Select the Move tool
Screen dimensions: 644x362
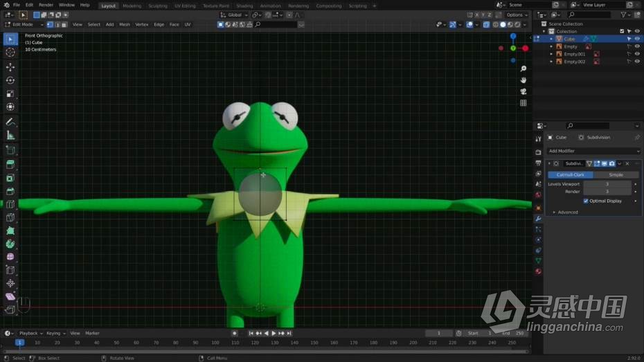[10, 67]
